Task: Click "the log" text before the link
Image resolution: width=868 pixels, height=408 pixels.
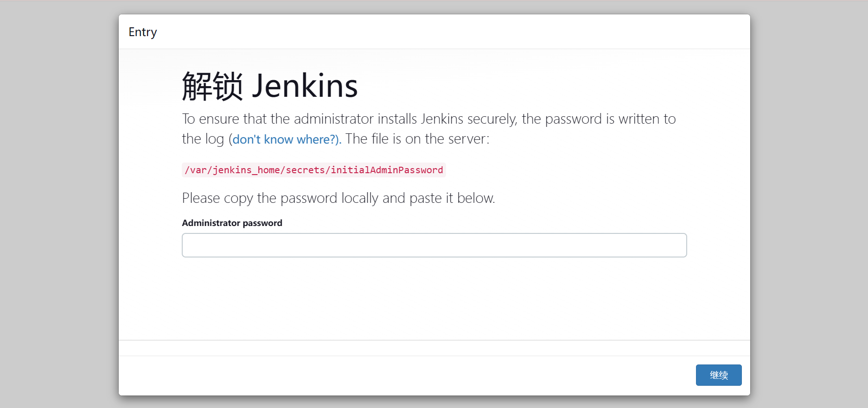Action: pos(203,139)
